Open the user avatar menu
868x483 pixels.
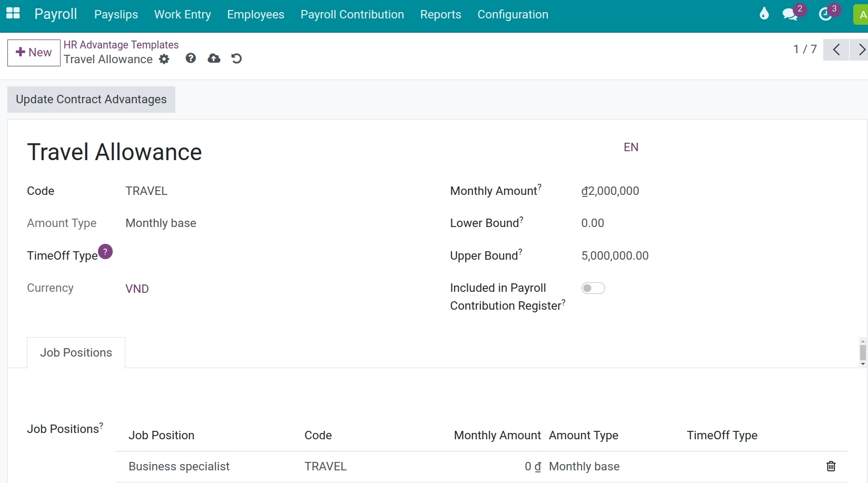(x=861, y=15)
